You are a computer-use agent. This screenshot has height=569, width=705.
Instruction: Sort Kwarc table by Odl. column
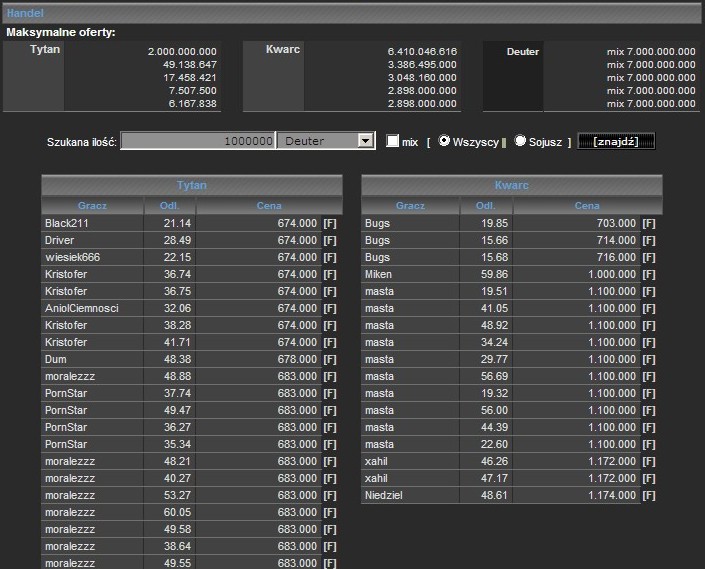[x=486, y=205]
